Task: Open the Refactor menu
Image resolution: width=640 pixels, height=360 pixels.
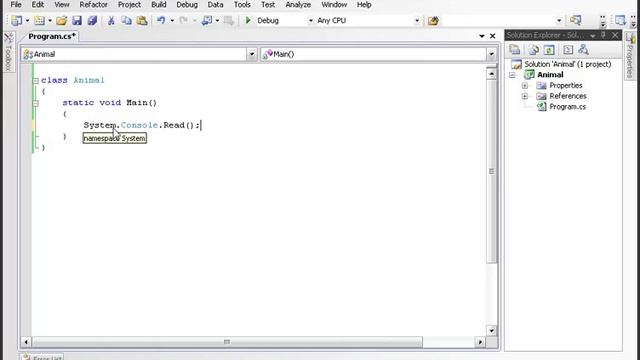Action: click(93, 5)
